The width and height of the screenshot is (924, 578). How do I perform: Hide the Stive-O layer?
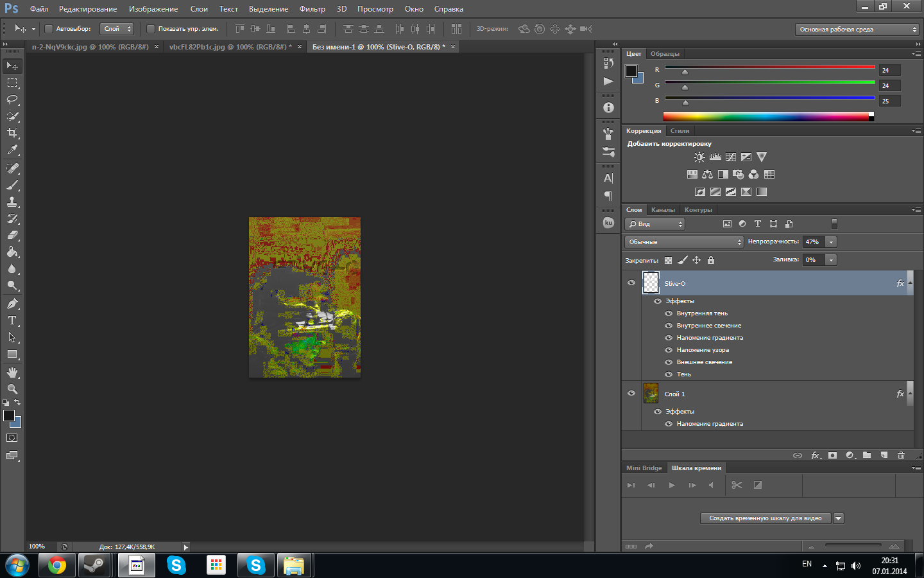pos(631,283)
